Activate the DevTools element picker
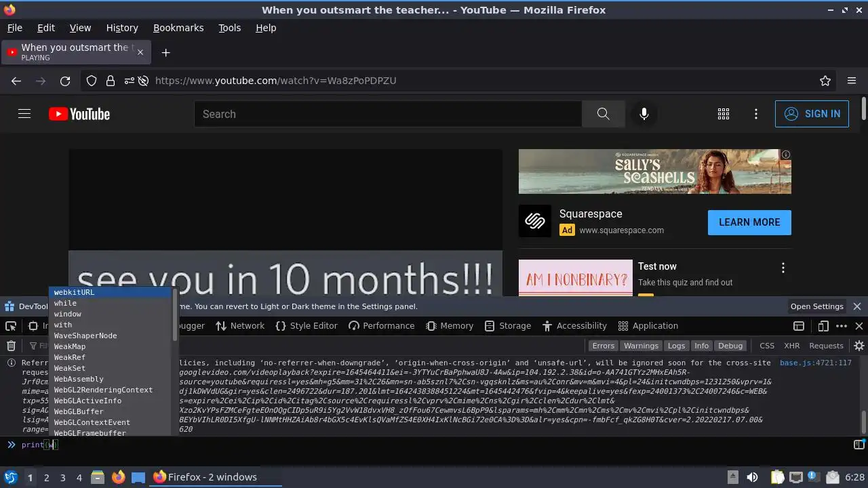 (x=11, y=326)
